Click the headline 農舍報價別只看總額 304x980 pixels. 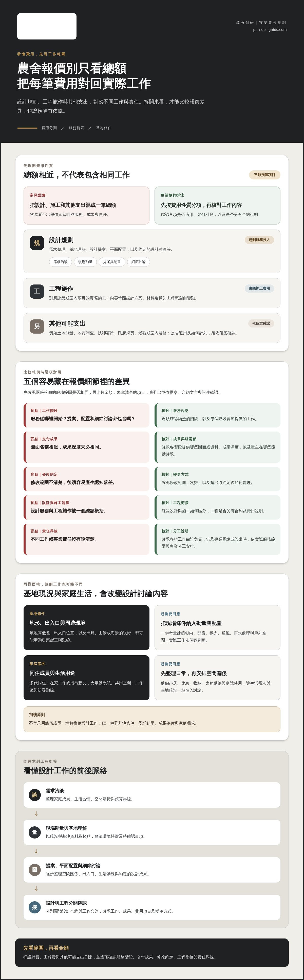tap(72, 68)
